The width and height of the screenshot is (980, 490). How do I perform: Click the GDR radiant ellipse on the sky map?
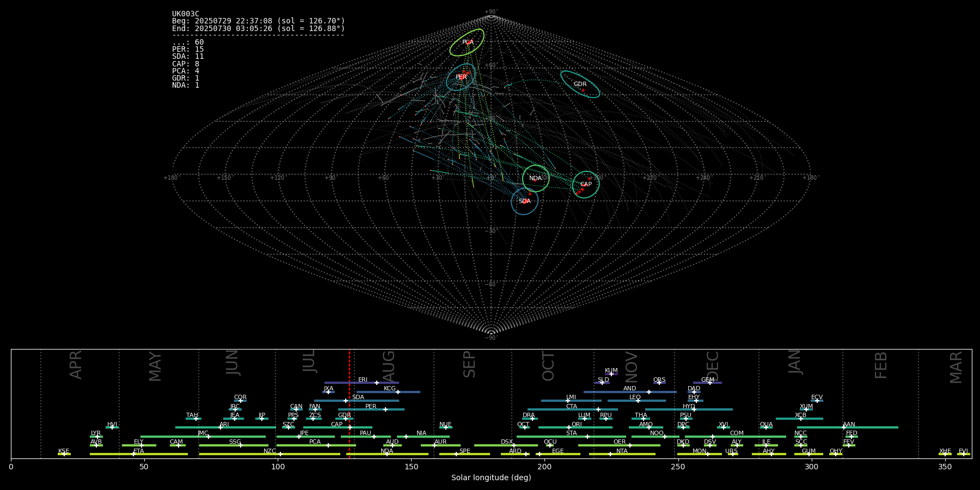[580, 84]
